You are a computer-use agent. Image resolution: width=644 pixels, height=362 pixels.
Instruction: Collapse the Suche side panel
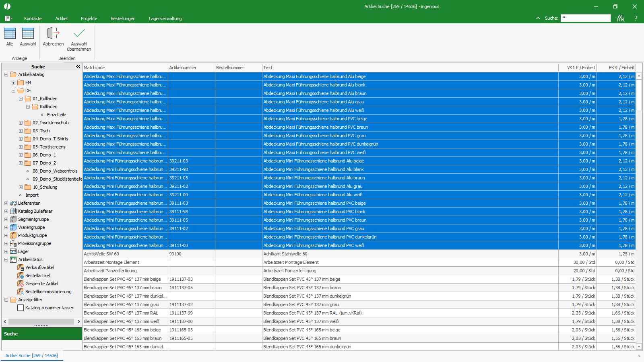tap(78, 67)
